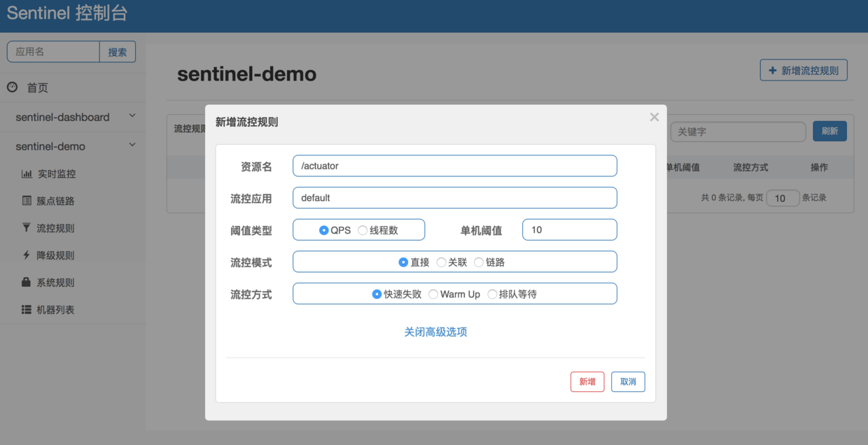The image size is (868, 445).
Task: Click the filter funnel icon beside 流控规则
Action: pyautogui.click(x=27, y=228)
